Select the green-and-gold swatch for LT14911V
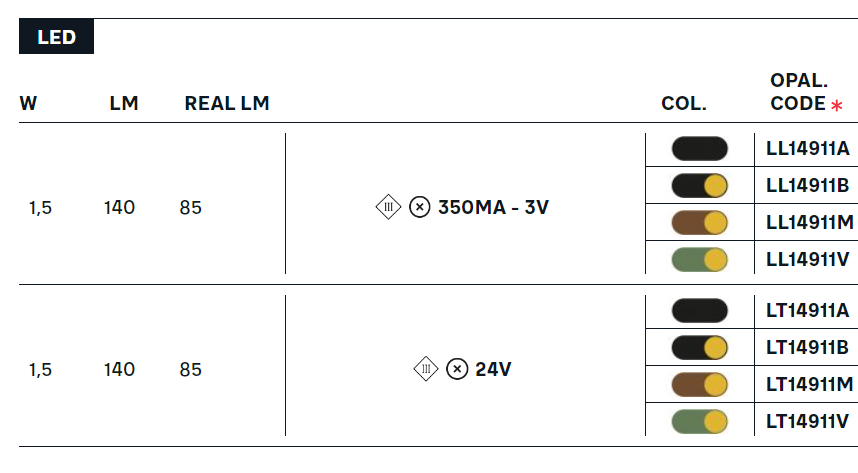 pyautogui.click(x=699, y=422)
